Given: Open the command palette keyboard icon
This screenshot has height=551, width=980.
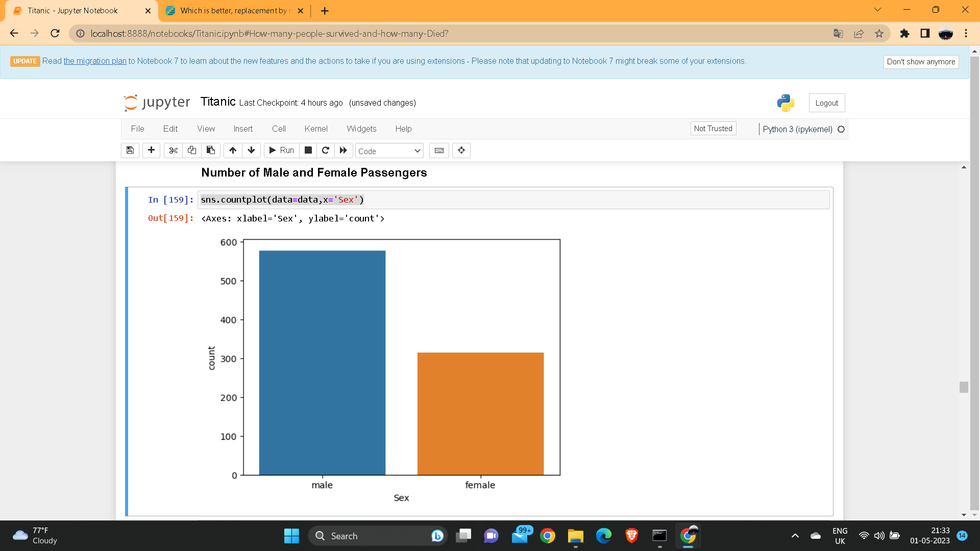Looking at the screenshot, I should 439,150.
